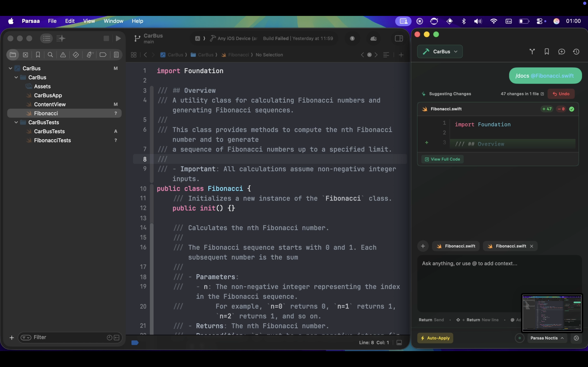588x367 pixels.
Task: Toggle the debug area at bottom right
Action: (x=399, y=343)
